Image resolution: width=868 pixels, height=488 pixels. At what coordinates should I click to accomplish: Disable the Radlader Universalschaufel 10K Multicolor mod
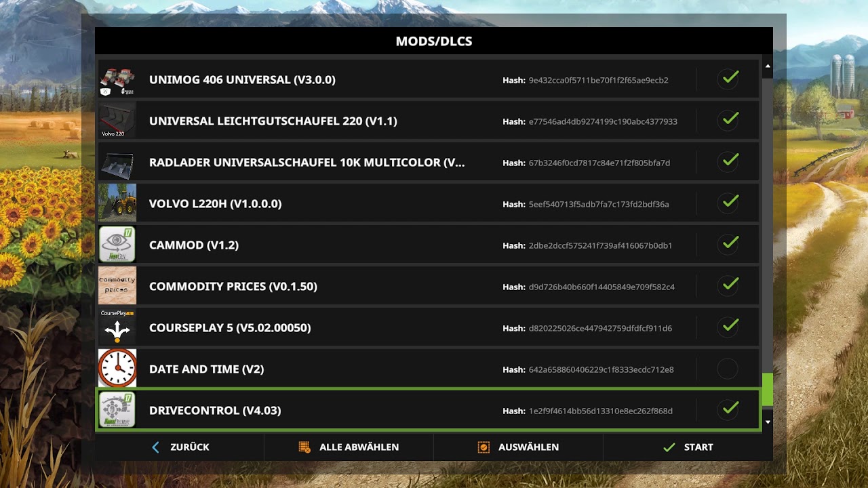pos(728,162)
